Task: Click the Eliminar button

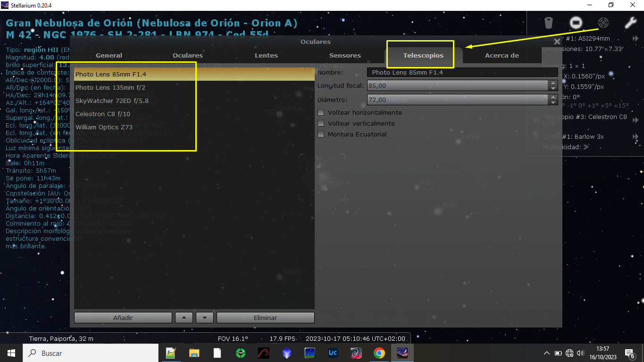Action: [x=265, y=318]
